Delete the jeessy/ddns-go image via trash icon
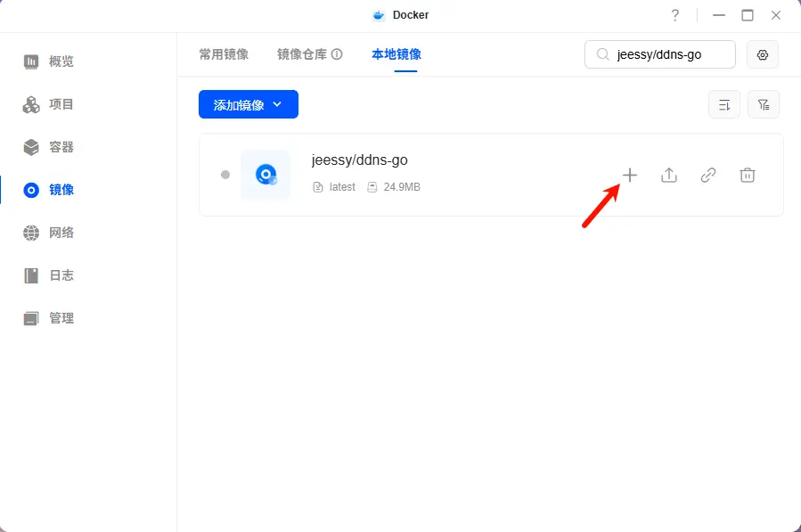 tap(748, 176)
